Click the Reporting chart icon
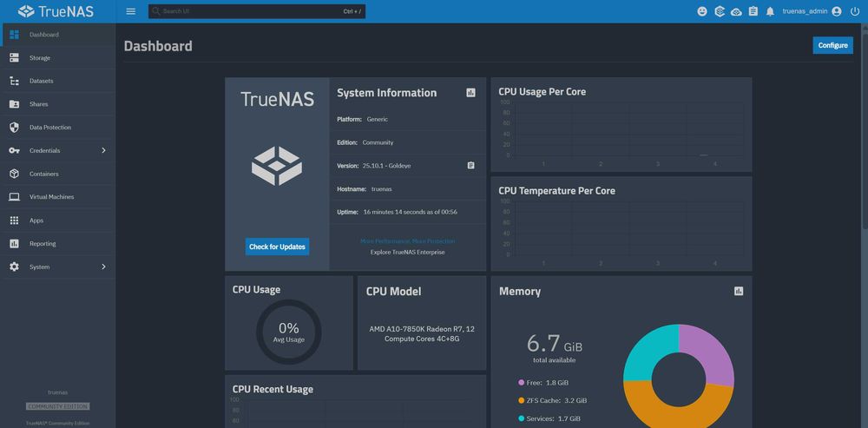This screenshot has width=868, height=428. (x=15, y=244)
